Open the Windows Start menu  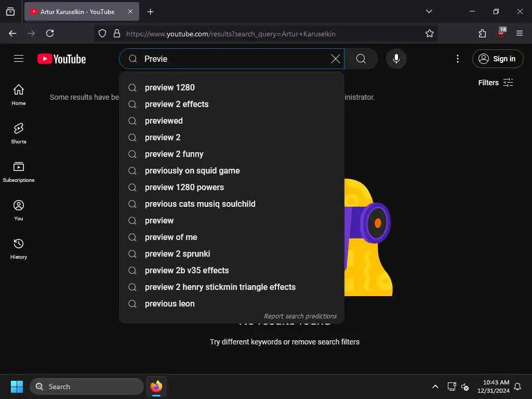click(17, 387)
